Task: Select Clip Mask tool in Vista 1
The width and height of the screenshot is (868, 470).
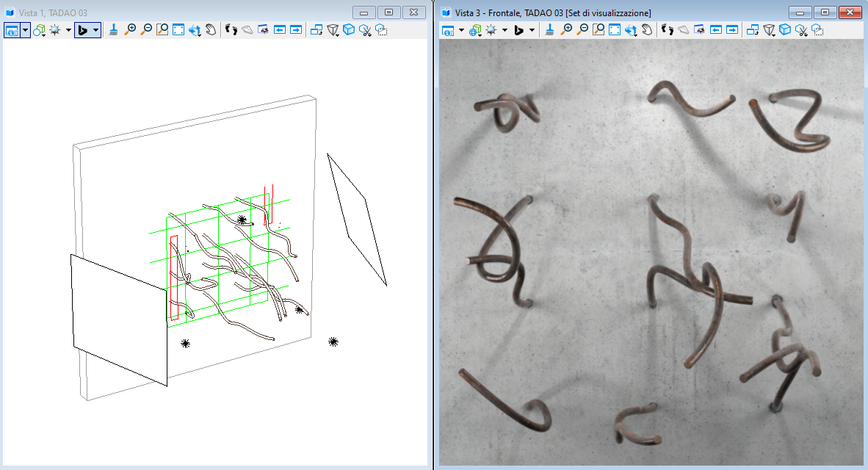Action: tap(381, 30)
